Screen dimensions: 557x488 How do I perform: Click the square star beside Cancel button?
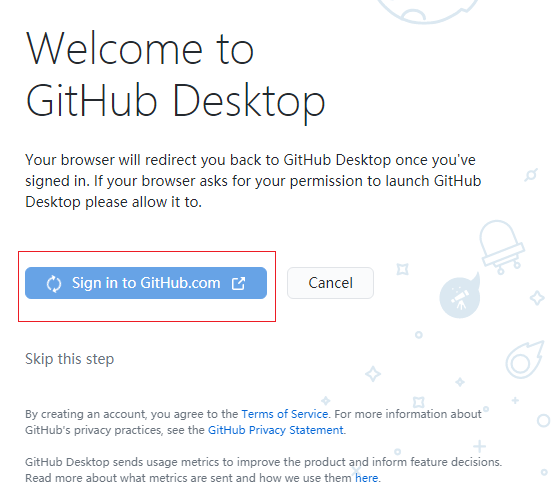click(x=402, y=269)
